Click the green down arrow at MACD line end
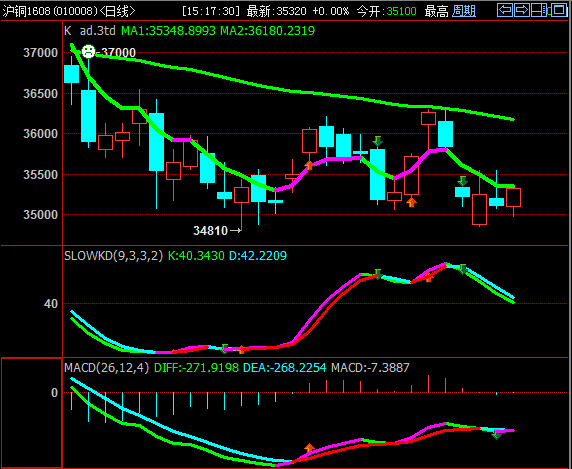This screenshot has width=572, height=469. click(x=496, y=434)
